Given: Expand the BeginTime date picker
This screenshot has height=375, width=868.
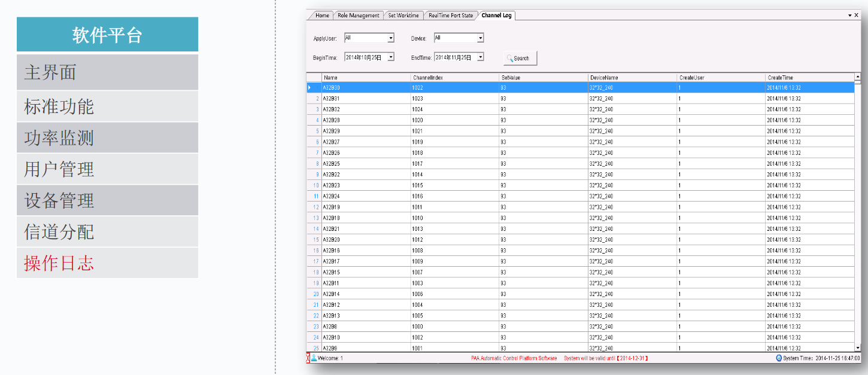Looking at the screenshot, I should click(x=391, y=57).
